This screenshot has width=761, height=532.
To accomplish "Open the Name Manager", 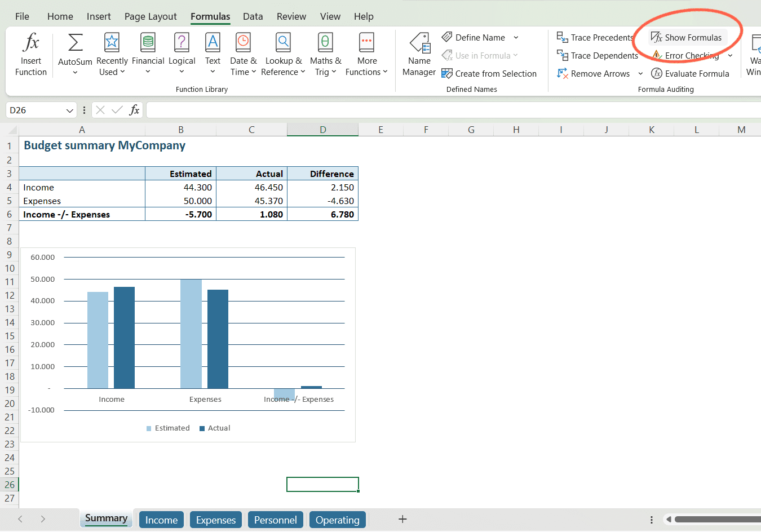I will [419, 54].
